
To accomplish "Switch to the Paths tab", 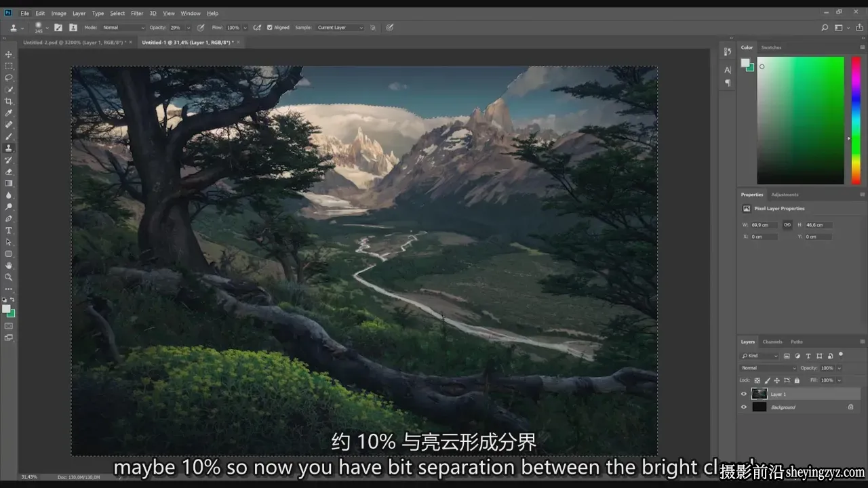I will pyautogui.click(x=797, y=342).
